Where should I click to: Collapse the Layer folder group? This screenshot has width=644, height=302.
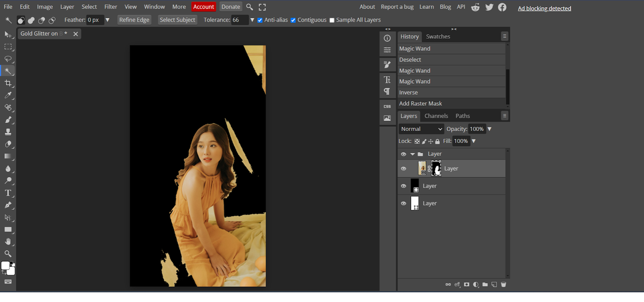click(413, 154)
